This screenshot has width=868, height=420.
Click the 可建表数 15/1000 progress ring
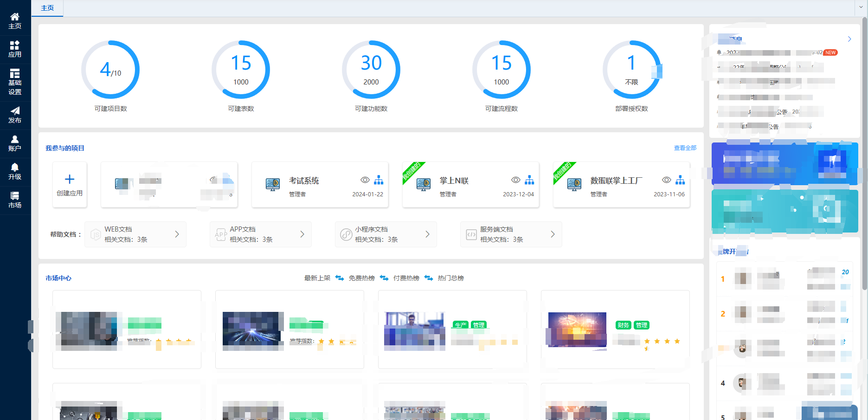(x=241, y=70)
